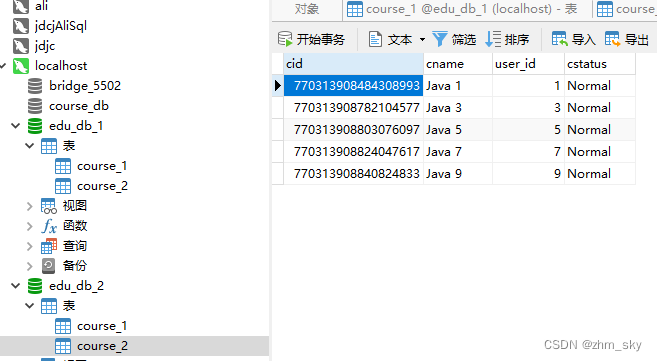Select the highlighted course_2 table under edu_db_2
The image size is (657, 361).
135,346
